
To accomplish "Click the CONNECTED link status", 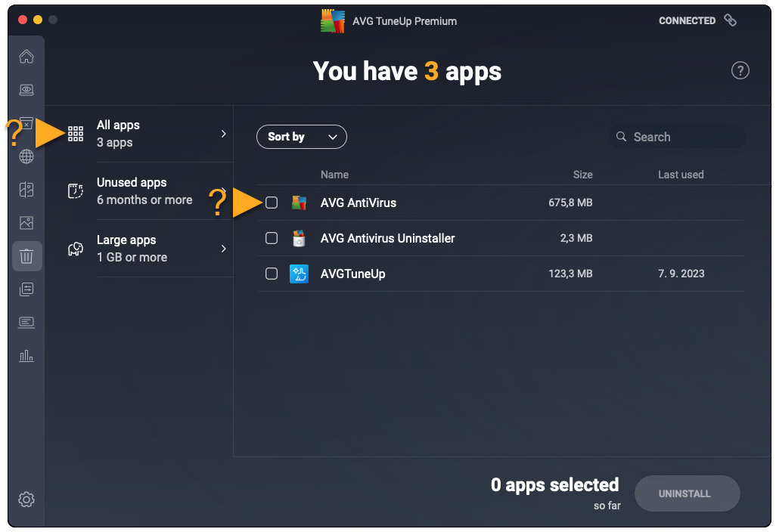I will point(697,21).
